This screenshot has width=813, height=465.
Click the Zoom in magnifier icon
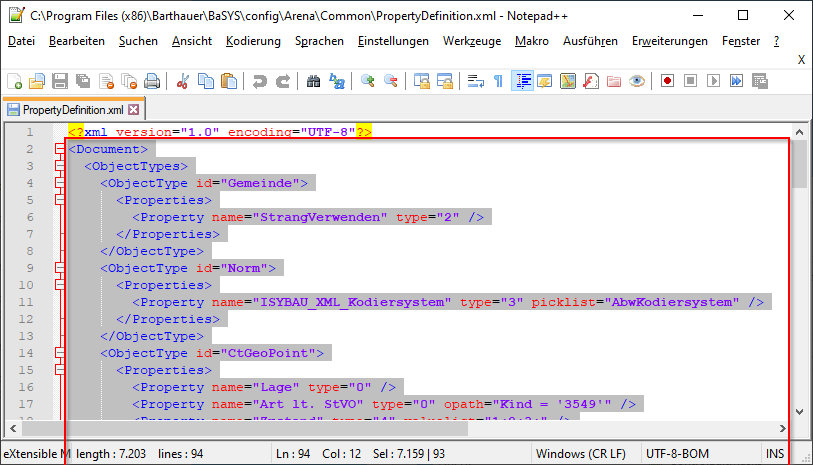coord(368,81)
